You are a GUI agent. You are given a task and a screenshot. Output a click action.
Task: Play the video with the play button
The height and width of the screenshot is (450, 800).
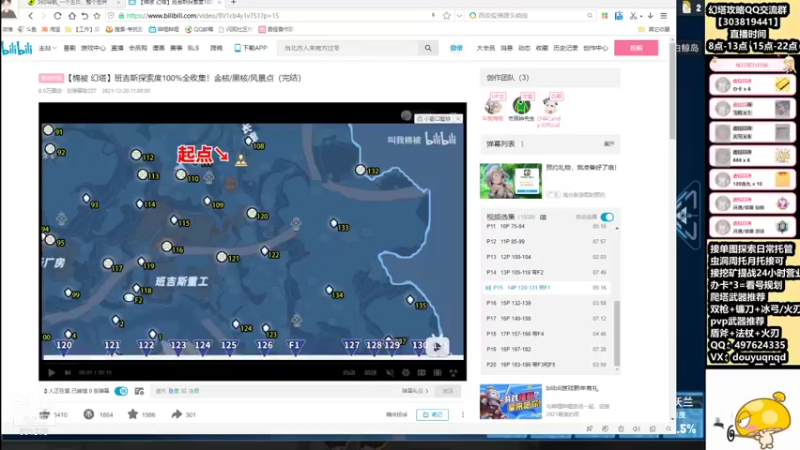coord(51,372)
